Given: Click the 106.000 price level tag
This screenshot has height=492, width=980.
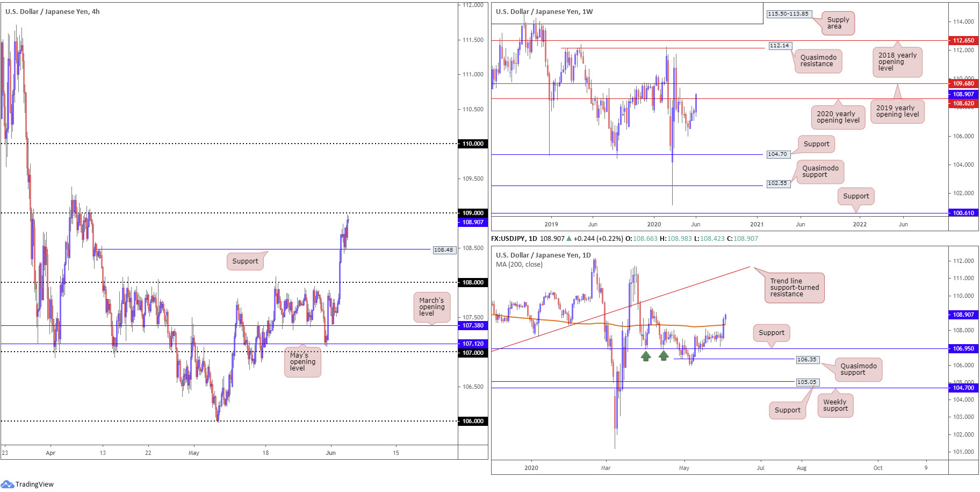Looking at the screenshot, I should coord(473,421).
